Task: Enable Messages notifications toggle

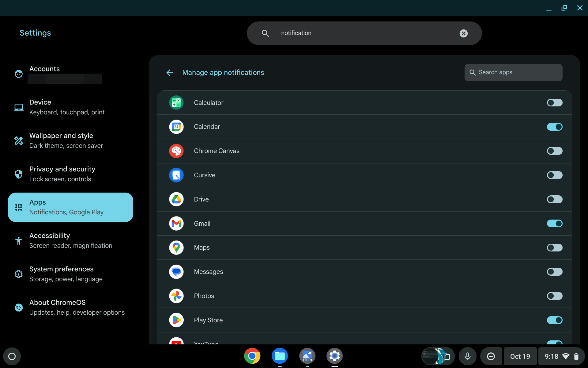Action: pyautogui.click(x=555, y=272)
